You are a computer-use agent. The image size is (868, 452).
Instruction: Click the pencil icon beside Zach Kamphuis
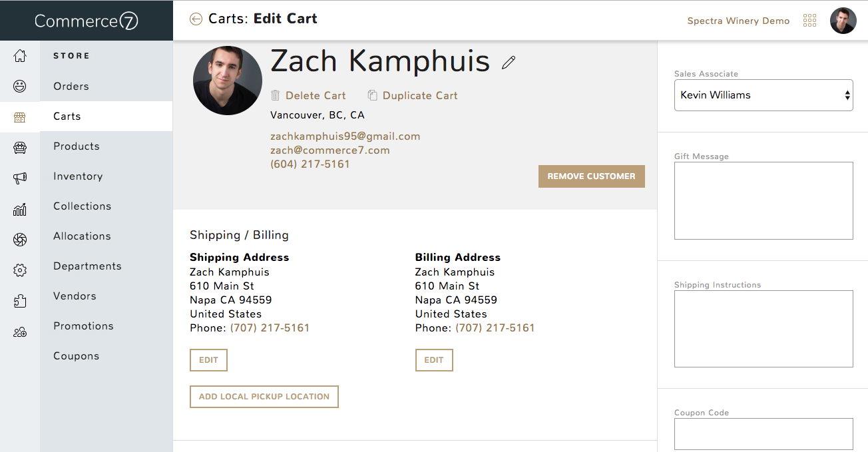509,63
